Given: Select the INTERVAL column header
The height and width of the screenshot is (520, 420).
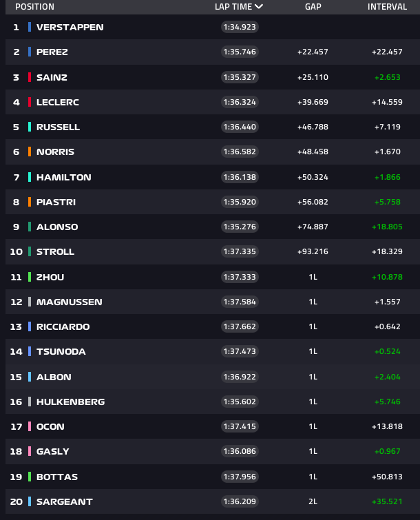Looking at the screenshot, I should click(387, 7).
